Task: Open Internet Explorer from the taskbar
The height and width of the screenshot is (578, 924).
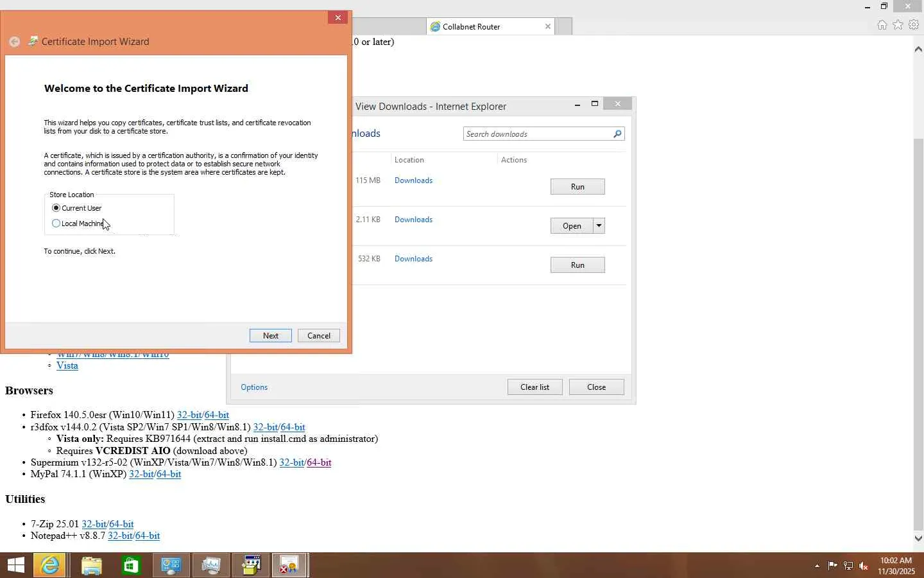Action: pyautogui.click(x=49, y=565)
